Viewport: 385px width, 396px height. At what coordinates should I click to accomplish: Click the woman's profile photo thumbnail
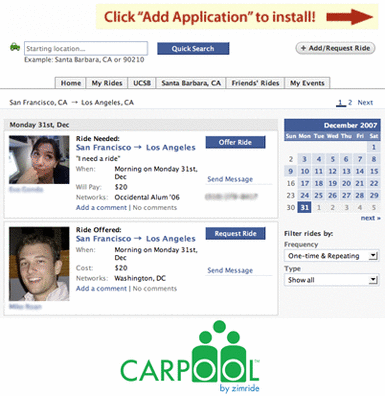click(x=39, y=160)
